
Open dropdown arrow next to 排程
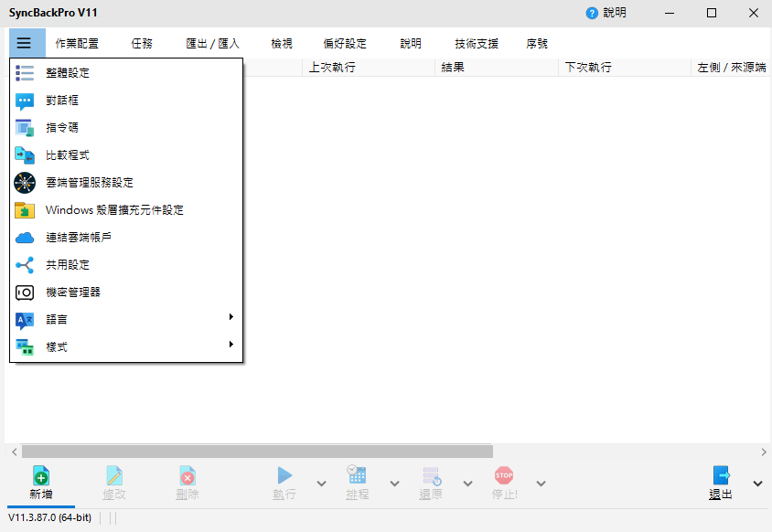click(394, 484)
